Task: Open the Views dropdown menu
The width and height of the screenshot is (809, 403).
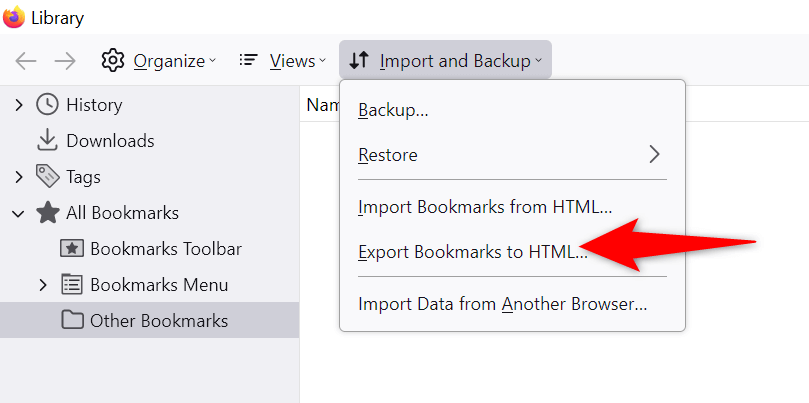Action: 283,61
